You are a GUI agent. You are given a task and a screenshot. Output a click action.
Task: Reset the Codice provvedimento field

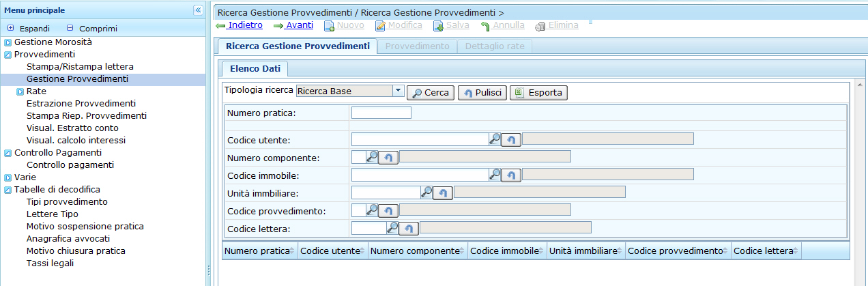point(388,210)
